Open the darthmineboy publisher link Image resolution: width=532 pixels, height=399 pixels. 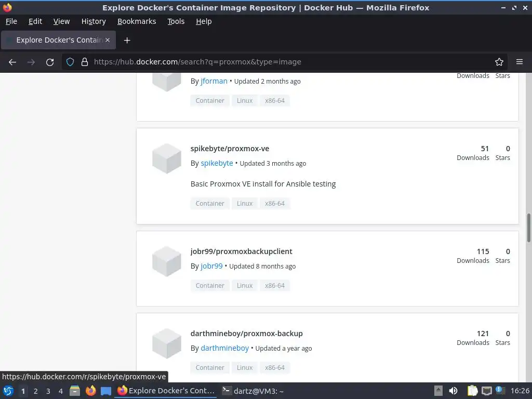pos(224,348)
